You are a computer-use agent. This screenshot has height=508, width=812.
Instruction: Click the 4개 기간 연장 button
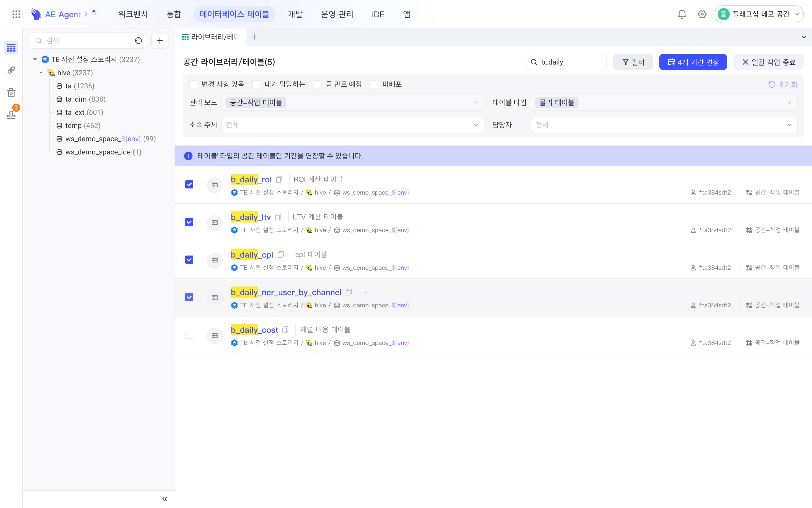(x=693, y=62)
